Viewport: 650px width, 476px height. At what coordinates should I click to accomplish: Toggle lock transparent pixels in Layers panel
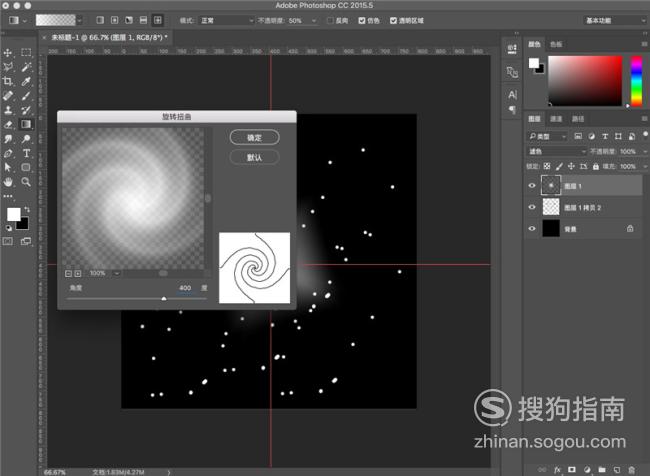click(547, 166)
